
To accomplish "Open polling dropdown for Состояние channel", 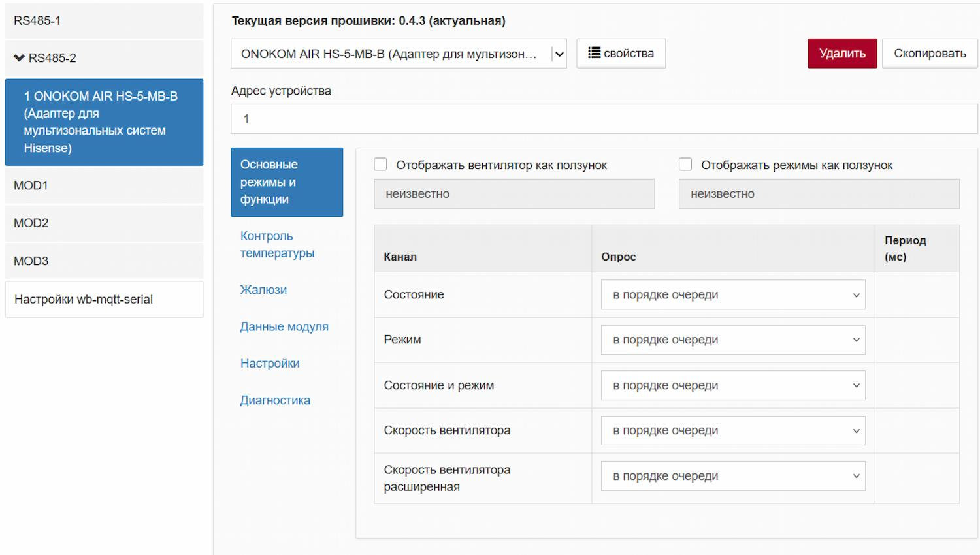I will 732,294.
